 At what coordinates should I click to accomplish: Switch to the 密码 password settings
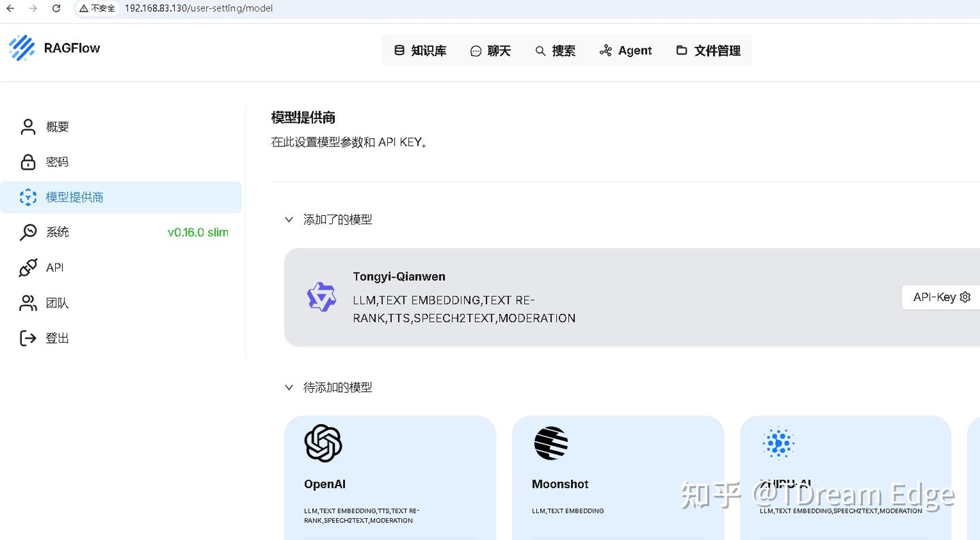56,161
